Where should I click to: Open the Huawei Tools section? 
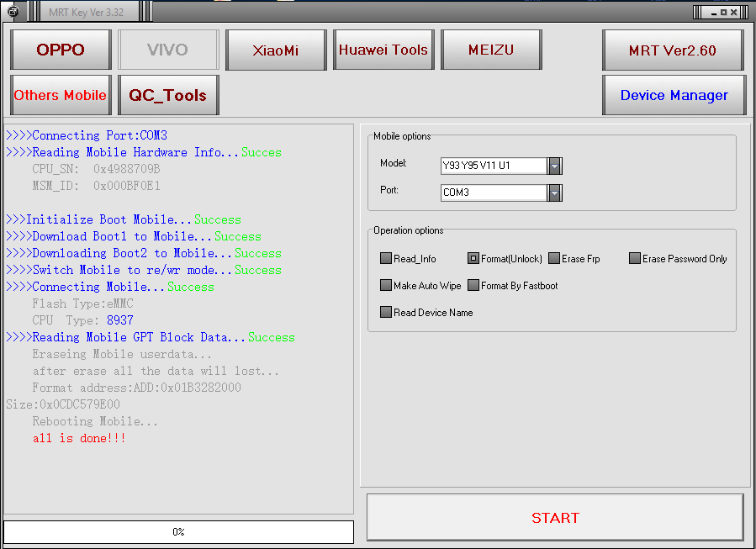383,50
